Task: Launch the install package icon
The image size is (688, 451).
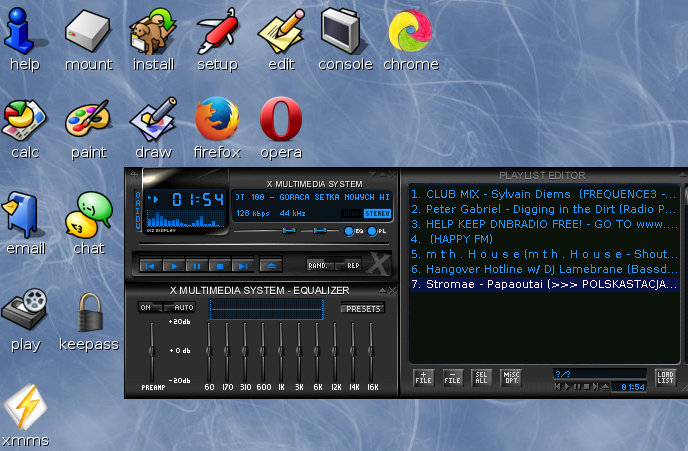Action: (153, 39)
